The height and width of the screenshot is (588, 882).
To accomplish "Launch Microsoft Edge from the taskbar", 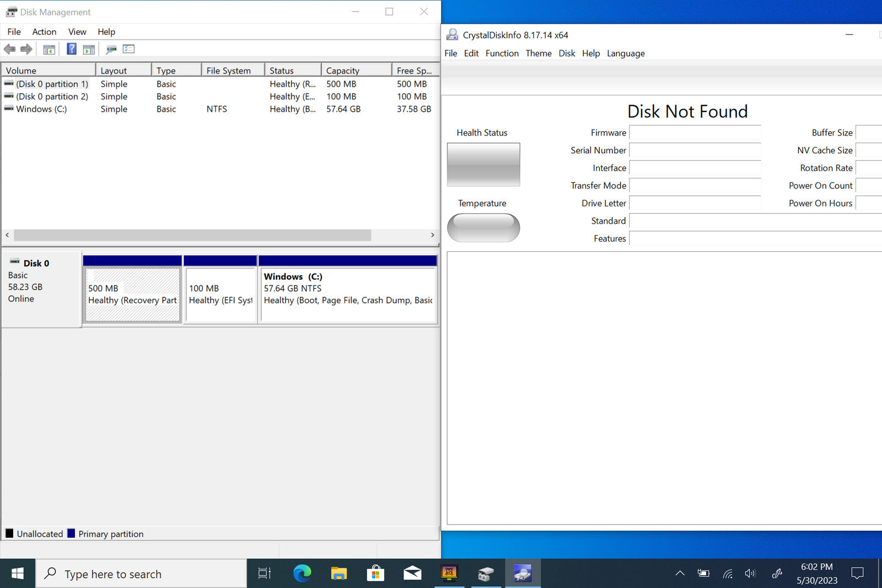I will point(302,574).
